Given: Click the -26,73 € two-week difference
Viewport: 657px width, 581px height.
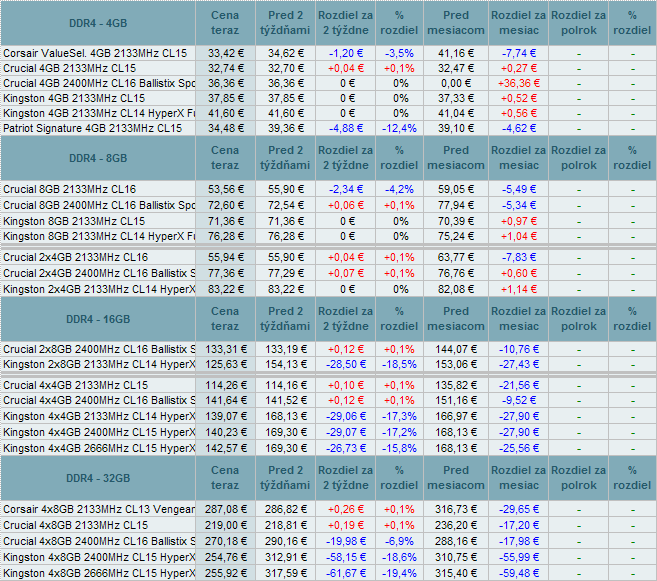Looking at the screenshot, I should 346,448.
